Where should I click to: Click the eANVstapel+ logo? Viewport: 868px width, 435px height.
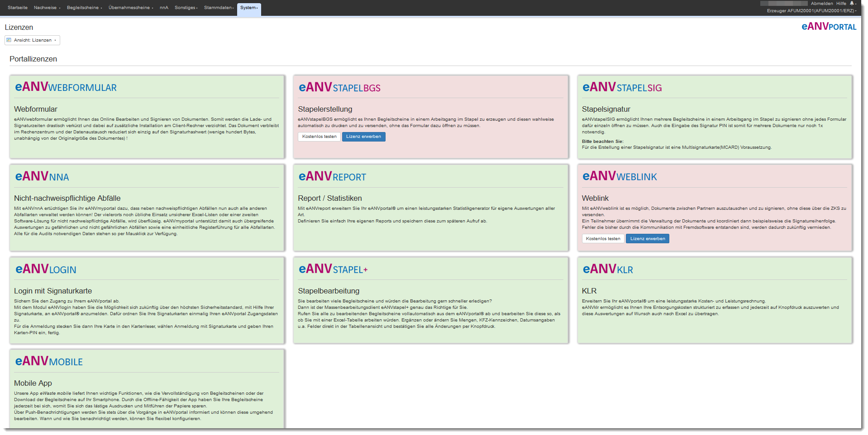coord(333,269)
